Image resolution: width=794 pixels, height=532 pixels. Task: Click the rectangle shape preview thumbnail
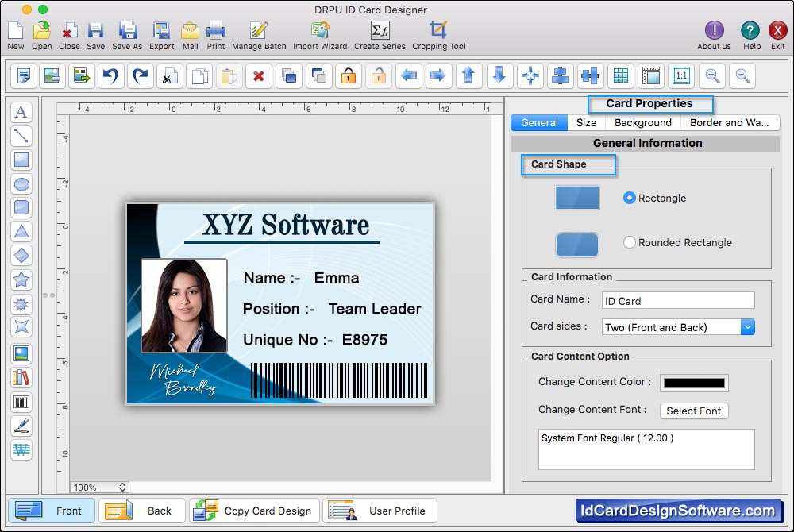(x=577, y=198)
